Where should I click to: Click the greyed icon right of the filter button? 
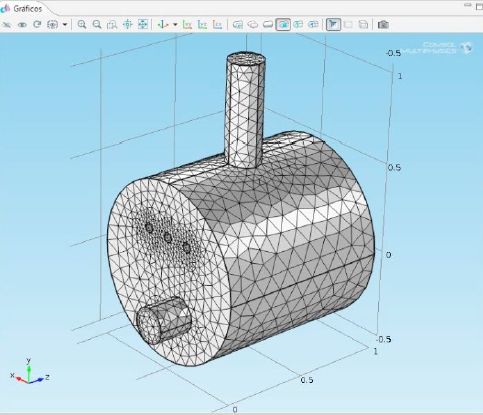[x=348, y=25]
